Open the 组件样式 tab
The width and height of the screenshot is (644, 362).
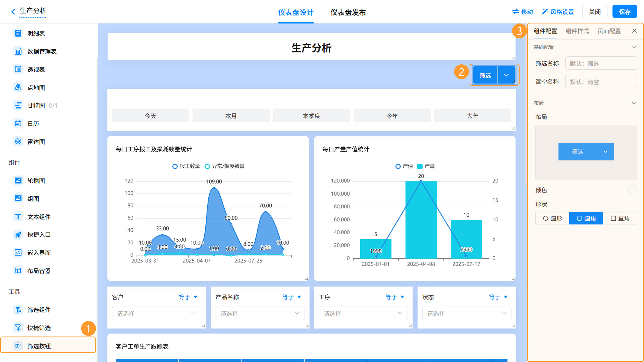pyautogui.click(x=577, y=31)
